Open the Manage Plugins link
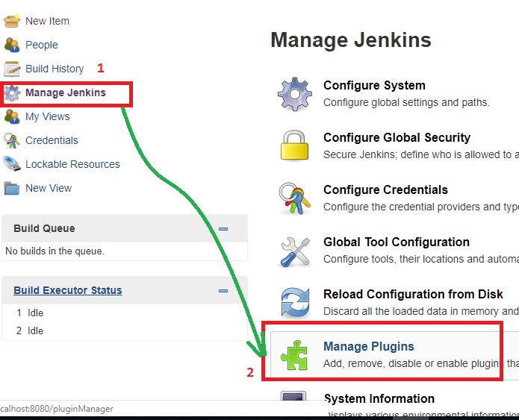Screen dimensions: 519x420 tap(369, 347)
